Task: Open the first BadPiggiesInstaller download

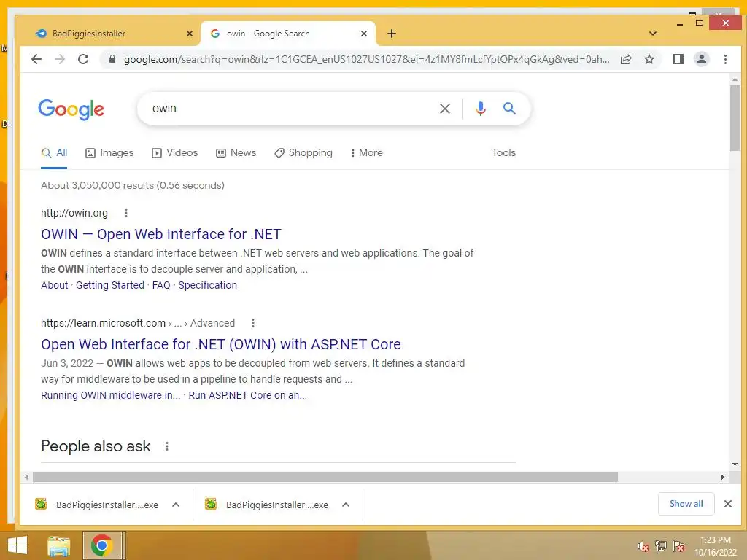Action: pyautogui.click(x=96, y=505)
